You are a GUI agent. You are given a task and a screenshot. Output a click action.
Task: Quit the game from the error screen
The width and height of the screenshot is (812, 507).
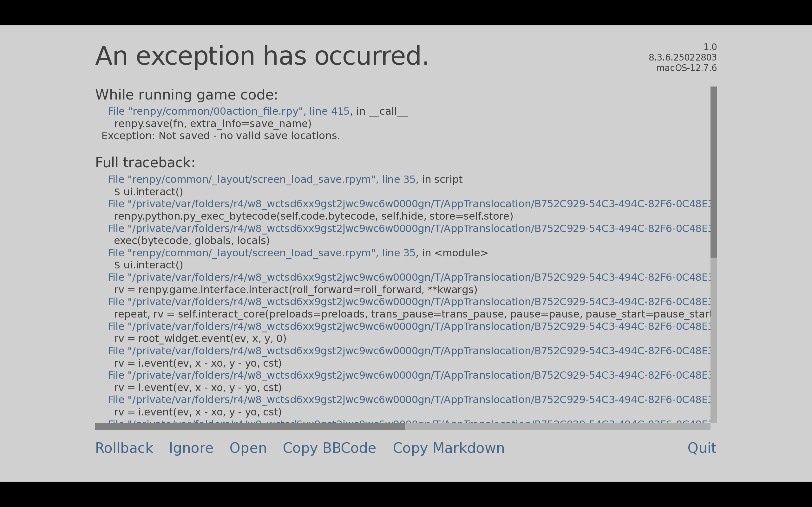pyautogui.click(x=702, y=448)
